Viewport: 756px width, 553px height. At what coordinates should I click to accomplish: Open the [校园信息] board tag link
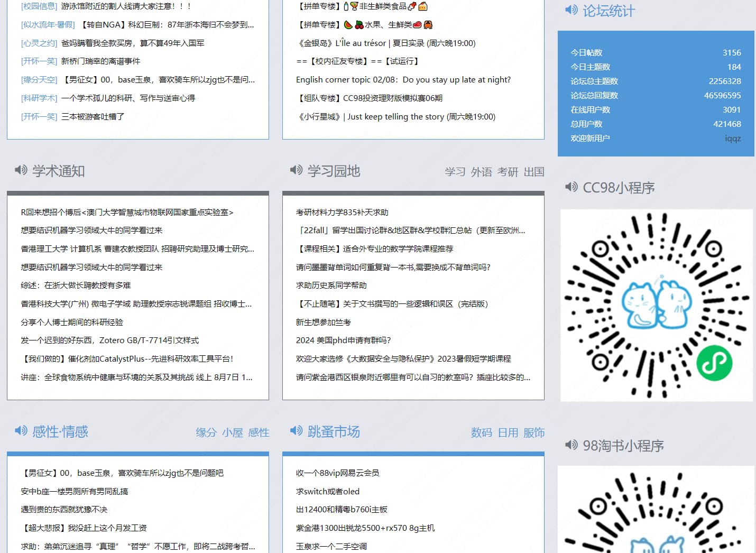pyautogui.click(x=39, y=6)
